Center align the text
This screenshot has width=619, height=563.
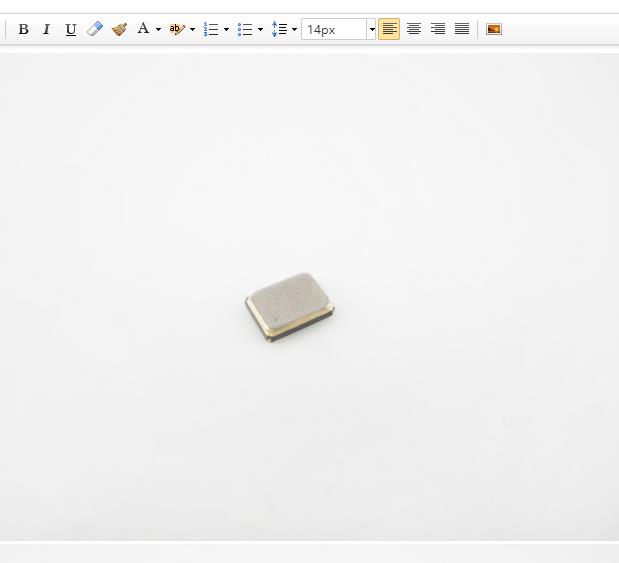pyautogui.click(x=413, y=29)
